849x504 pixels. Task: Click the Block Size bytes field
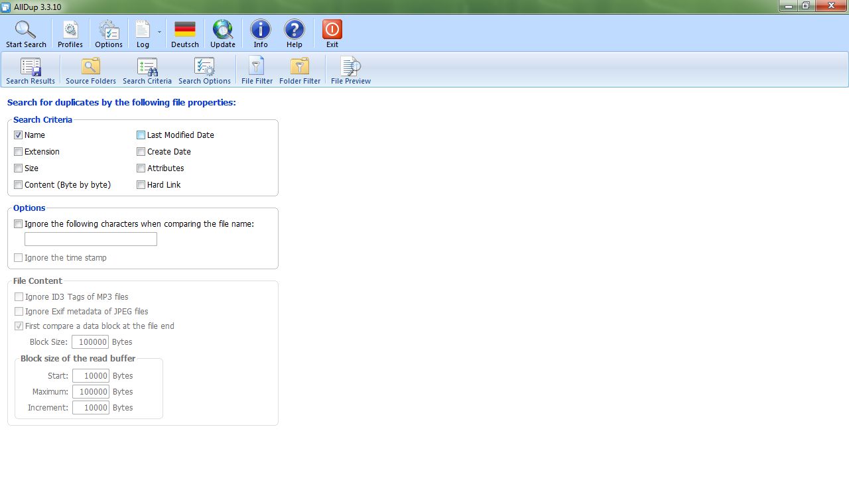click(x=90, y=342)
